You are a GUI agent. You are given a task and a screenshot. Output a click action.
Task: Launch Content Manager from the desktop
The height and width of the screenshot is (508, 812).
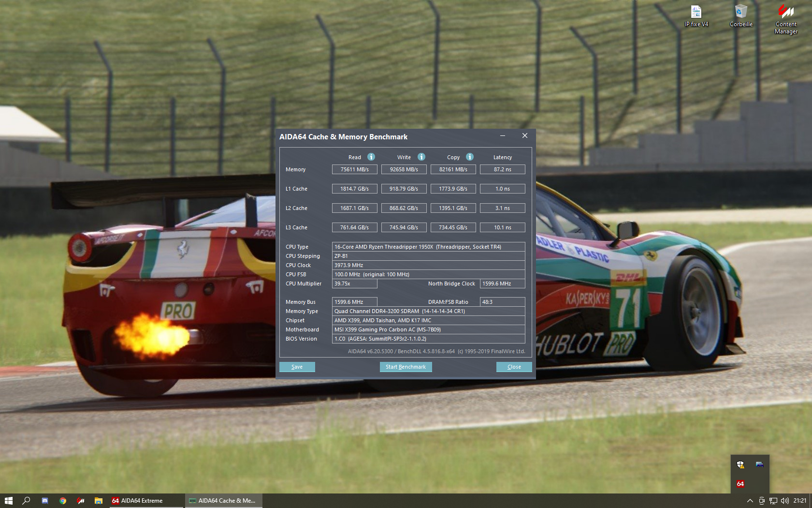tap(786, 19)
